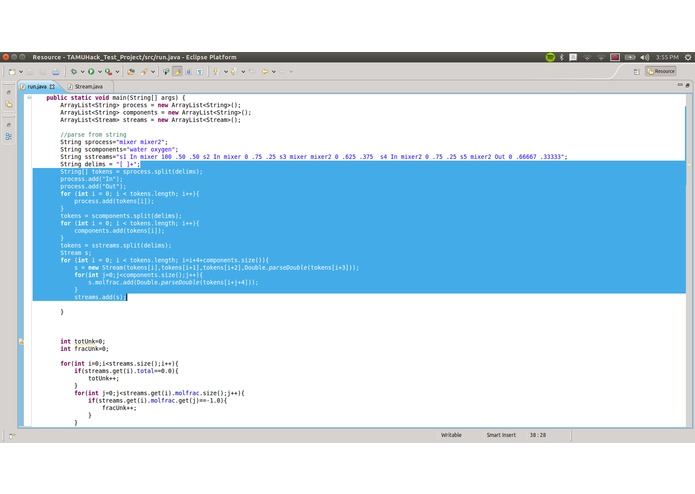This screenshot has width=695, height=494.
Task: Click the overview ruler annotation mark
Action: (689, 165)
